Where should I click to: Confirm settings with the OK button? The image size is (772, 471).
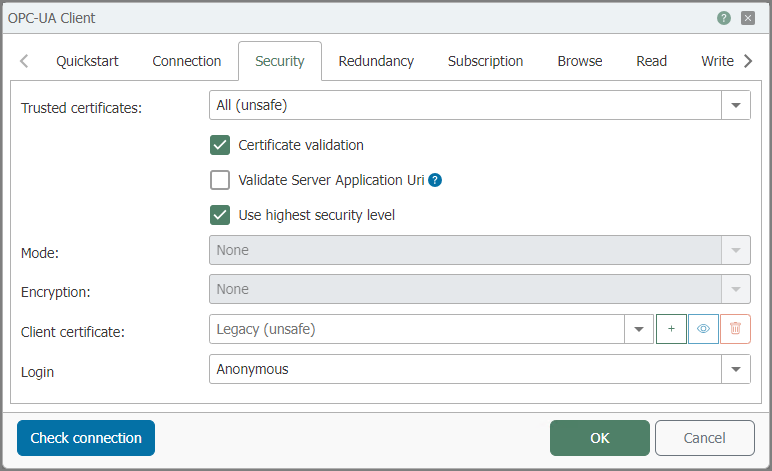tap(599, 438)
